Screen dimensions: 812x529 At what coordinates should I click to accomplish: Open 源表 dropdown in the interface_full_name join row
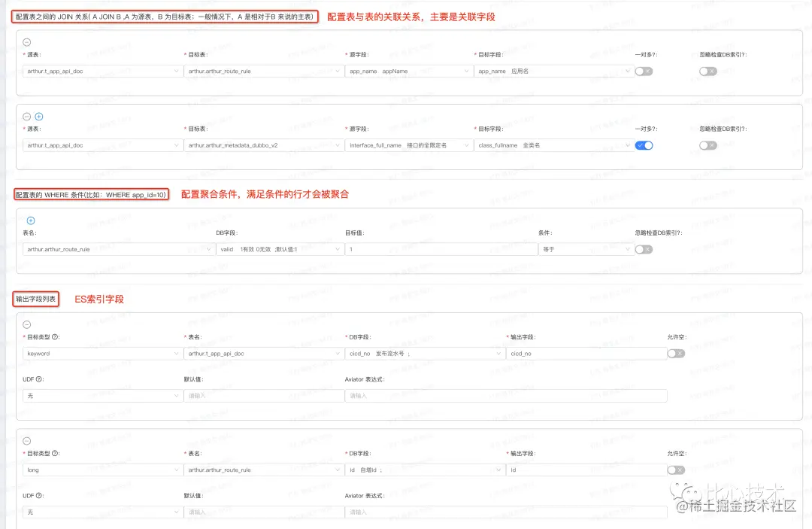(x=102, y=145)
